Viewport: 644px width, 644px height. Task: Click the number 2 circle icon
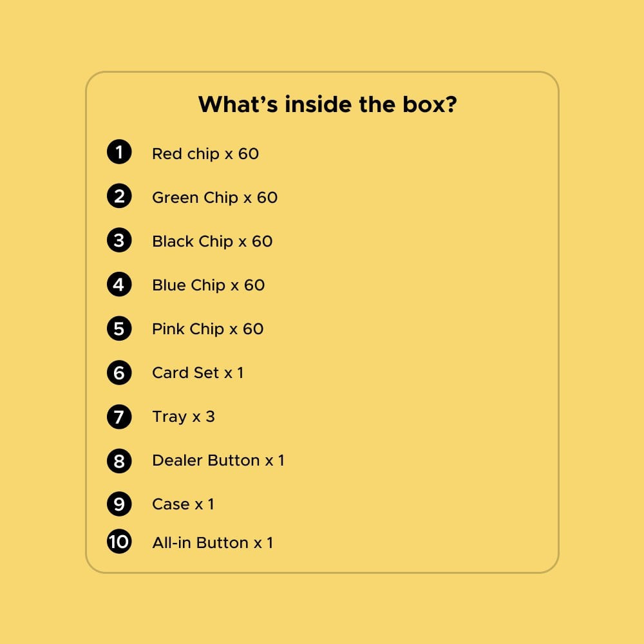click(x=119, y=196)
